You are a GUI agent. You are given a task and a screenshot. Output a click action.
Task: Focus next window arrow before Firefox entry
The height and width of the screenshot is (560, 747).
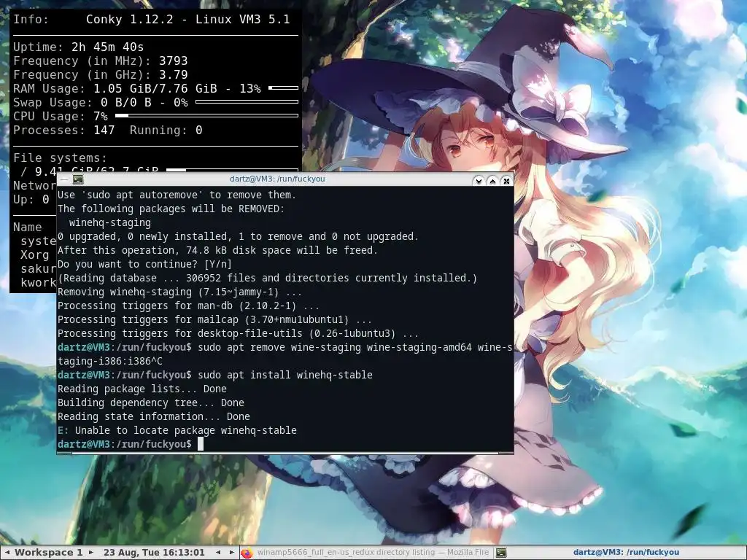(232, 553)
